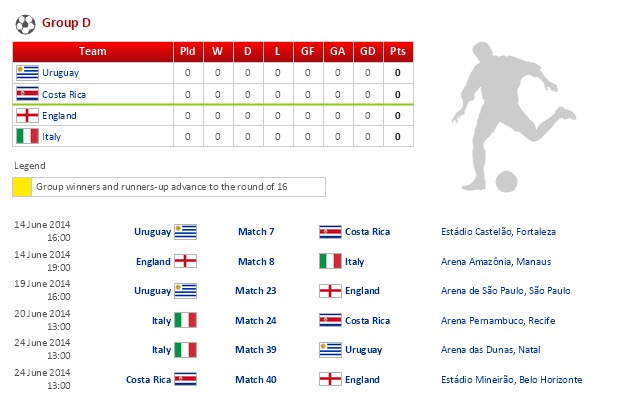Image resolution: width=640 pixels, height=403 pixels.
Task: Click Uruguay team name in standings
Action: pos(60,73)
